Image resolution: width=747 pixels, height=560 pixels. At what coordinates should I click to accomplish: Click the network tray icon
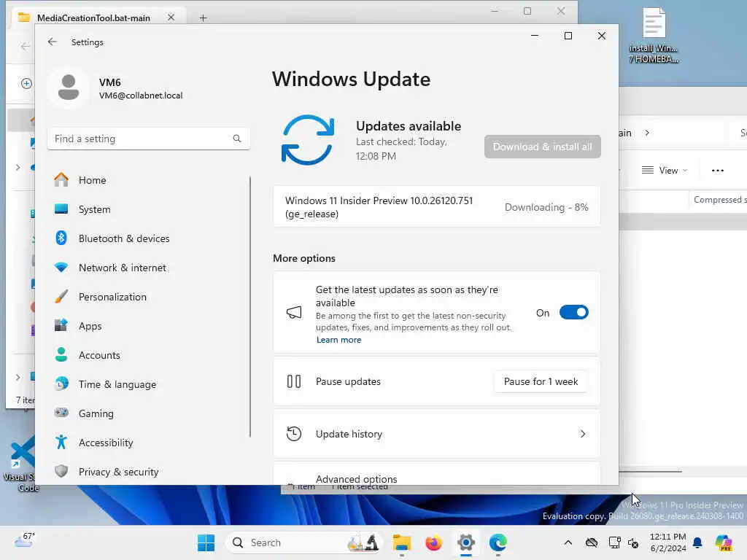(614, 542)
